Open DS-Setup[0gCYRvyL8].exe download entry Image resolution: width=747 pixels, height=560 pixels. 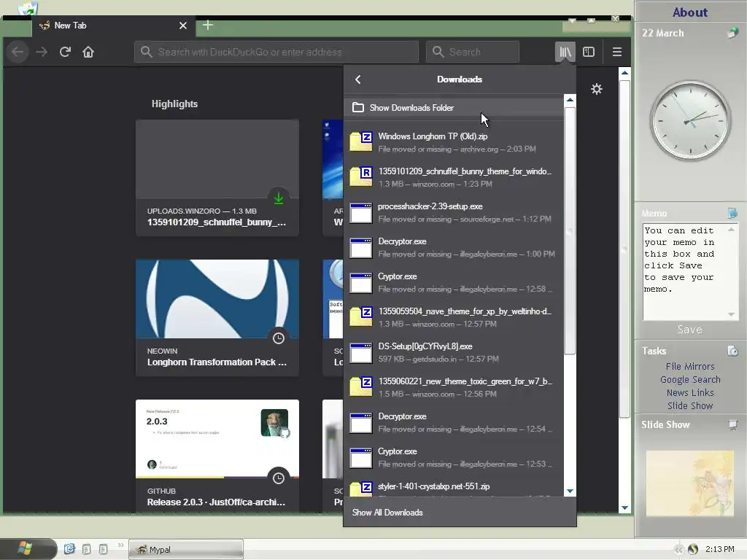(x=454, y=352)
